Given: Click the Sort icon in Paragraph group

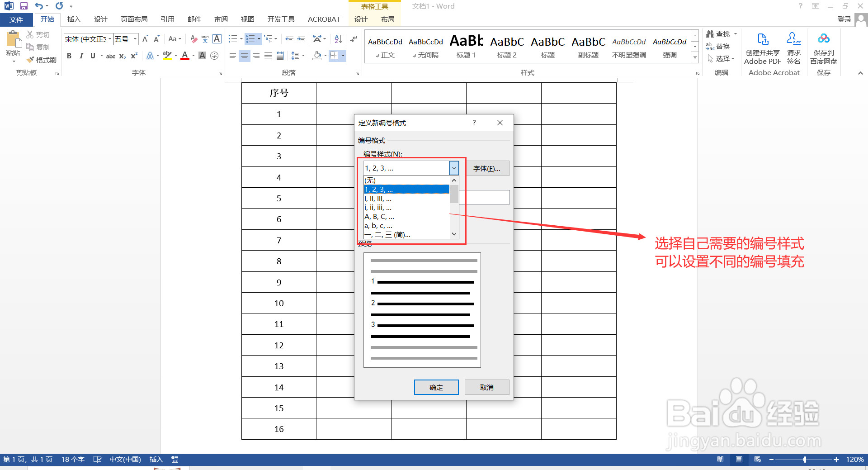Looking at the screenshot, I should click(x=338, y=39).
